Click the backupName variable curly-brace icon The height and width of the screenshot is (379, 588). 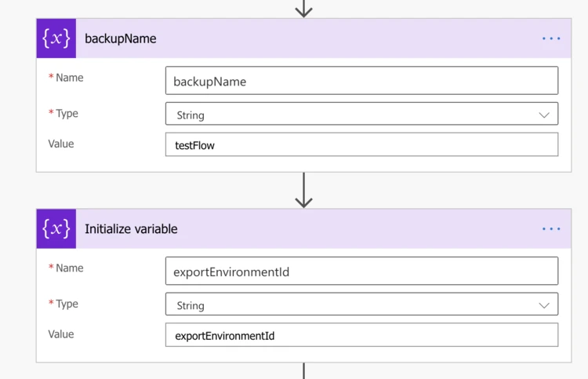56,38
